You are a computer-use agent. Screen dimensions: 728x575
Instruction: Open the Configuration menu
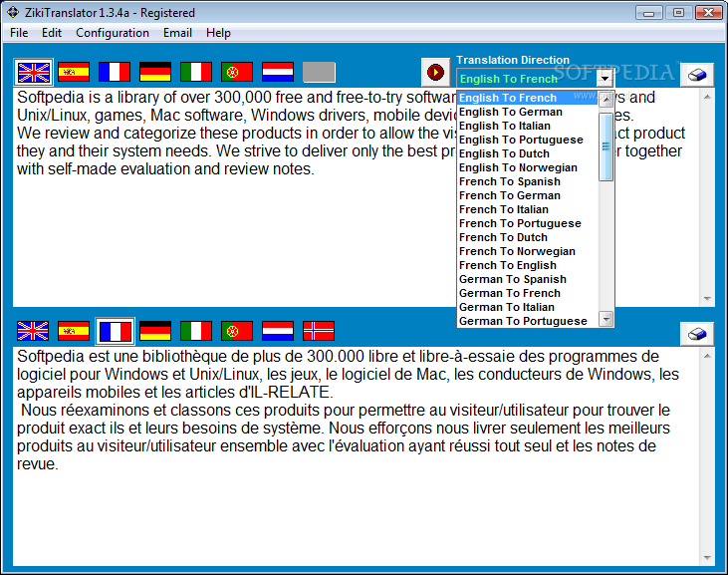113,33
